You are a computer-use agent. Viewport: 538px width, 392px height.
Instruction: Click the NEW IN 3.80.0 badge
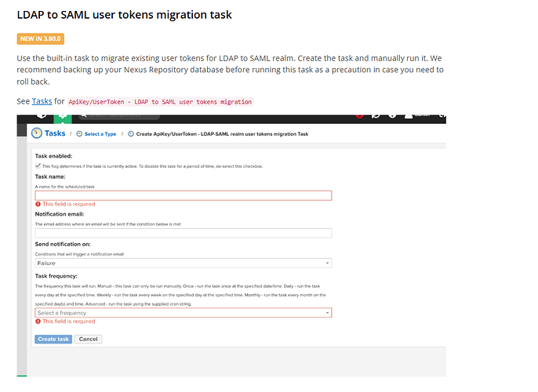pos(41,38)
